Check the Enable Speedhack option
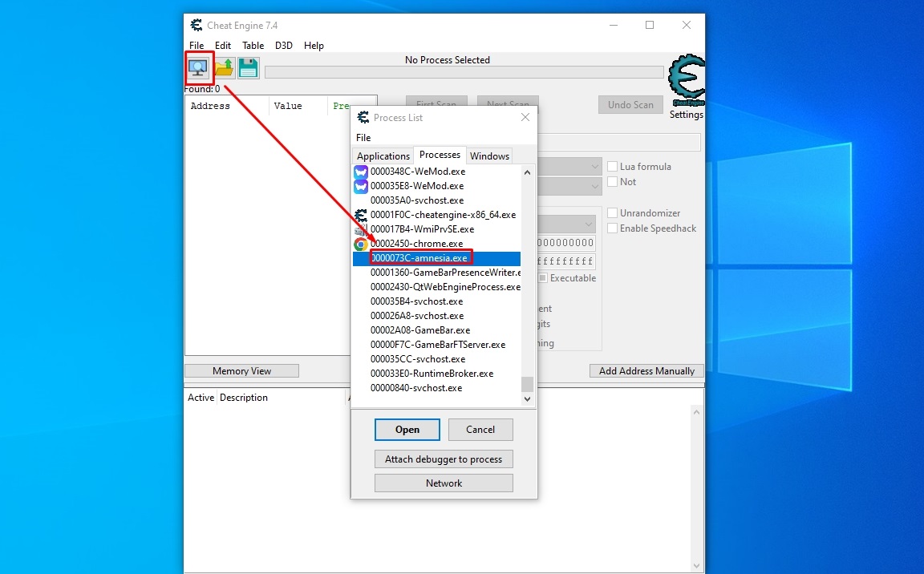924x574 pixels. click(613, 228)
